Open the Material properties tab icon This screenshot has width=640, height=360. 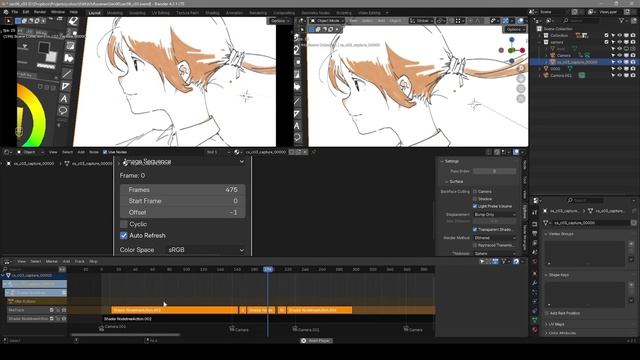click(534, 329)
